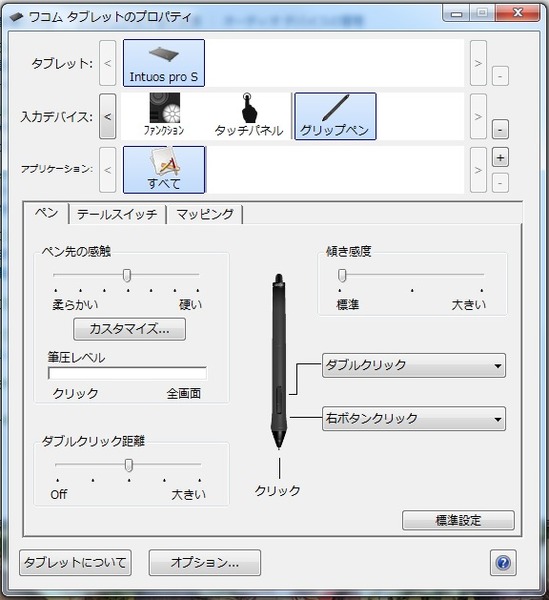
Task: Click the Wacom tablet icon in the title bar
Action: pyautogui.click(x=16, y=17)
